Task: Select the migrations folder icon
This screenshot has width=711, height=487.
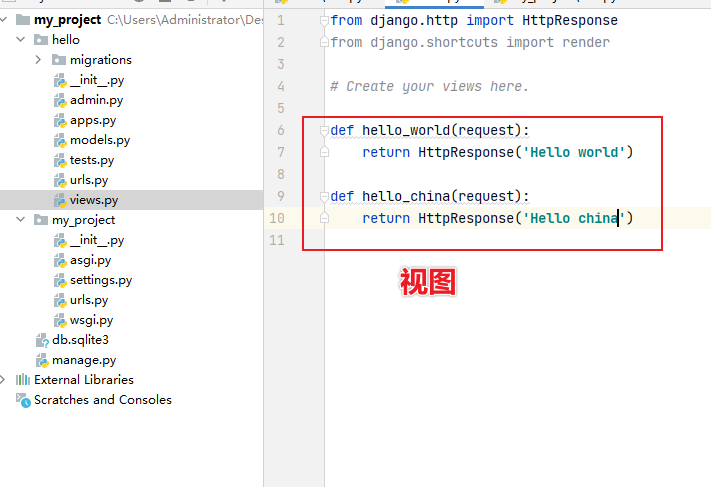Action: point(59,59)
